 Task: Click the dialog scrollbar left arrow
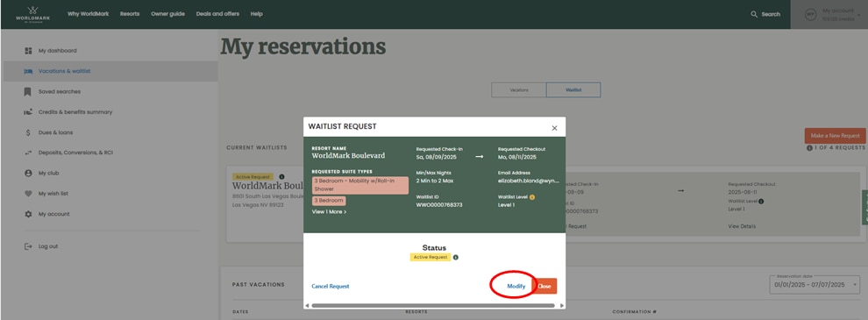(x=307, y=305)
